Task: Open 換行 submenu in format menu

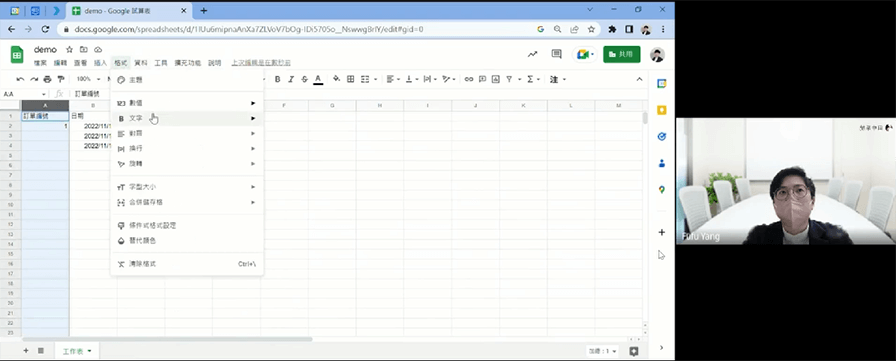Action: (186, 149)
